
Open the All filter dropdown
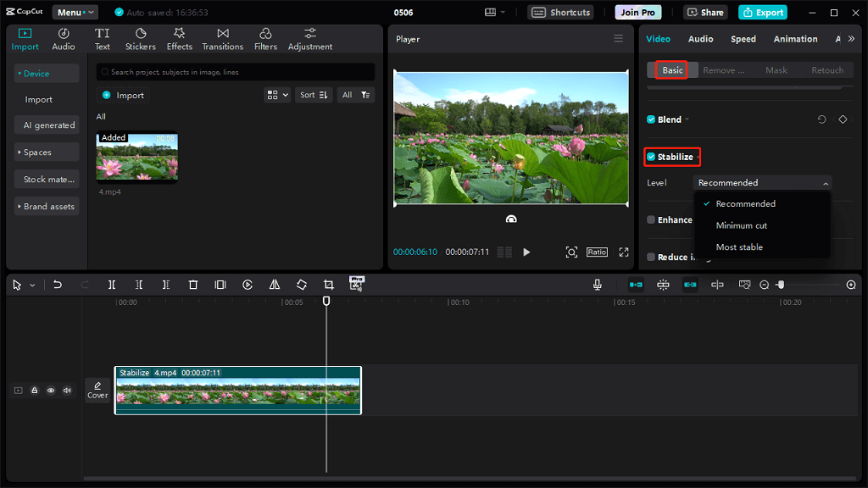(355, 95)
